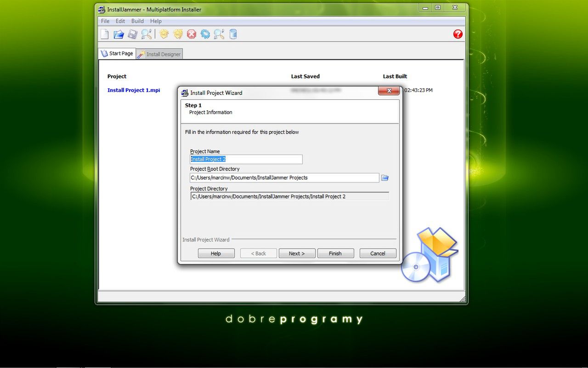Click the blue gear Test Install icon
588x368 pixels.
(x=205, y=34)
